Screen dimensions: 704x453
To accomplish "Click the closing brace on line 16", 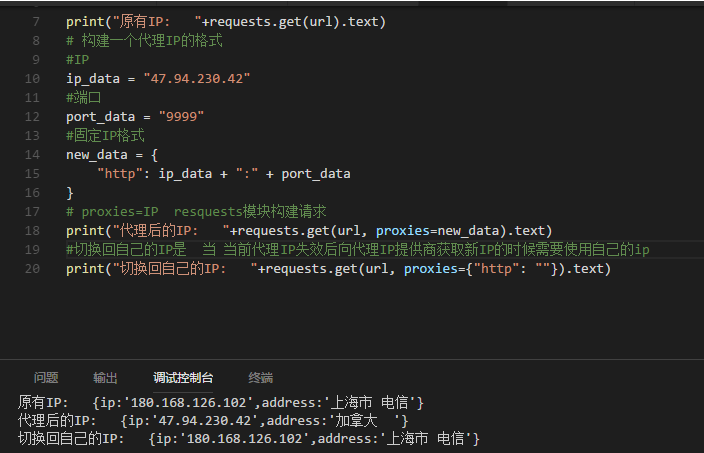I will point(70,192).
